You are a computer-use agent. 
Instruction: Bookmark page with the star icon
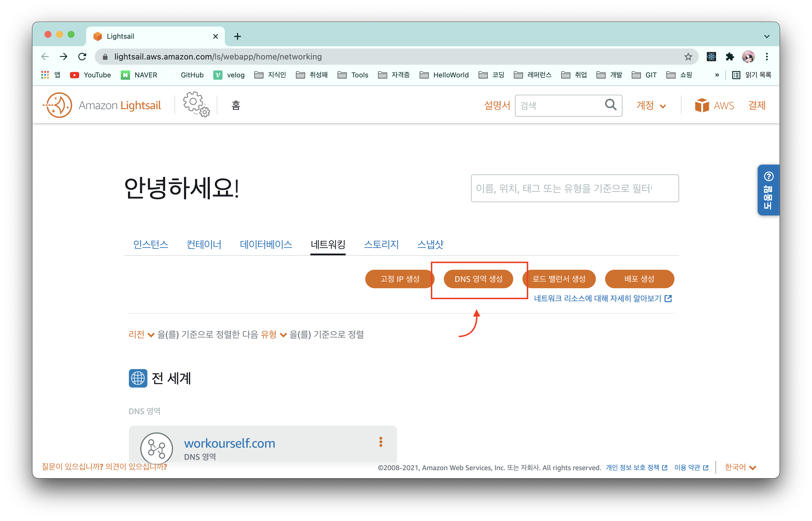pyautogui.click(x=688, y=57)
